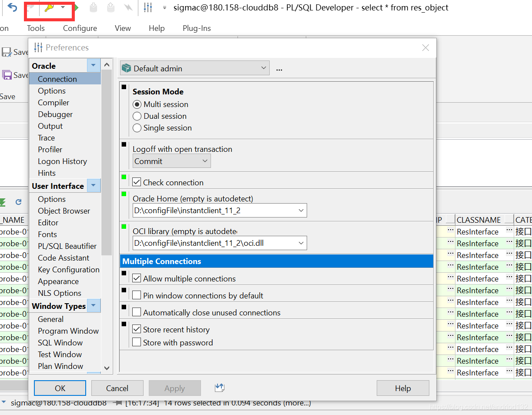Image resolution: width=532 pixels, height=415 pixels.
Task: Select the Dual session radio button
Action: 137,116
